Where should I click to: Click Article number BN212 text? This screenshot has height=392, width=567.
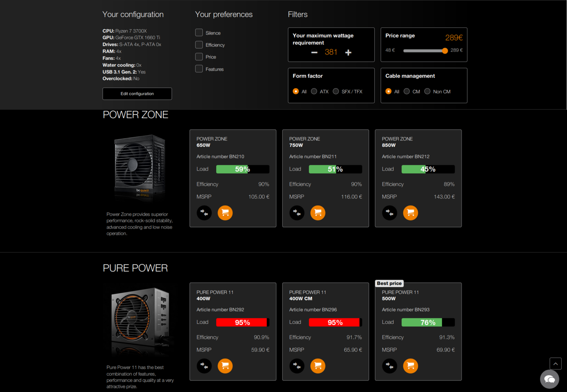[406, 156]
